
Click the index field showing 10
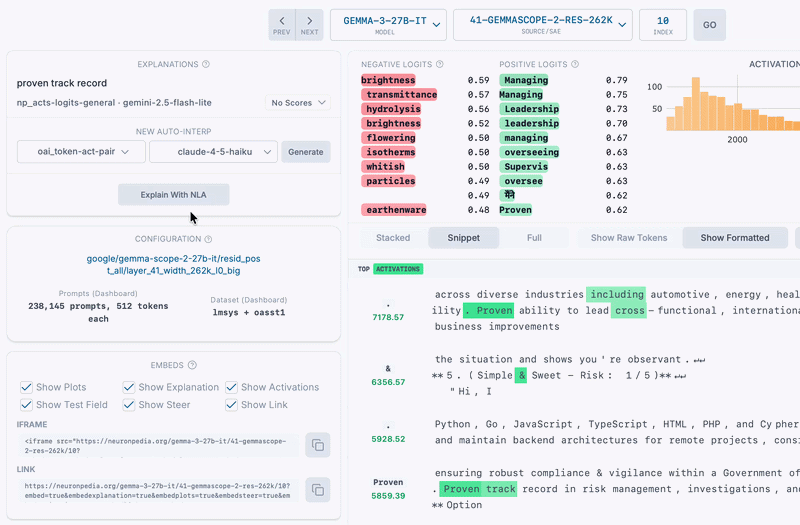pyautogui.click(x=663, y=24)
